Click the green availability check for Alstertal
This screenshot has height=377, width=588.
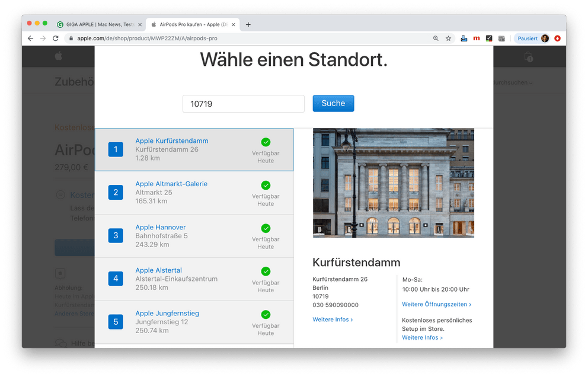266,271
